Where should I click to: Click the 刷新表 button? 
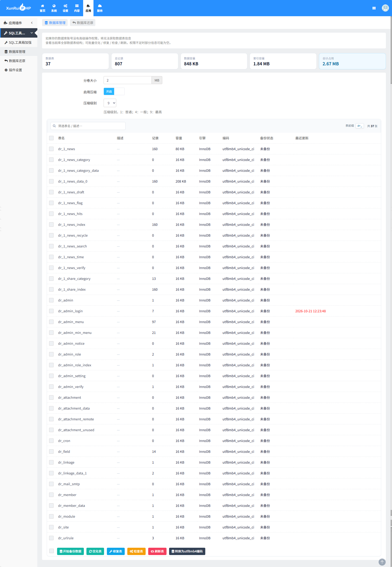[157, 551]
